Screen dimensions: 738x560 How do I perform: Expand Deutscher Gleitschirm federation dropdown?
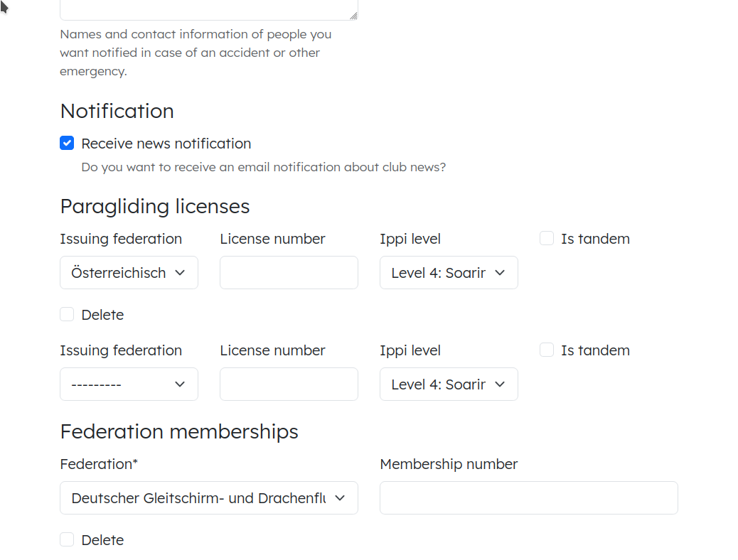pos(209,498)
